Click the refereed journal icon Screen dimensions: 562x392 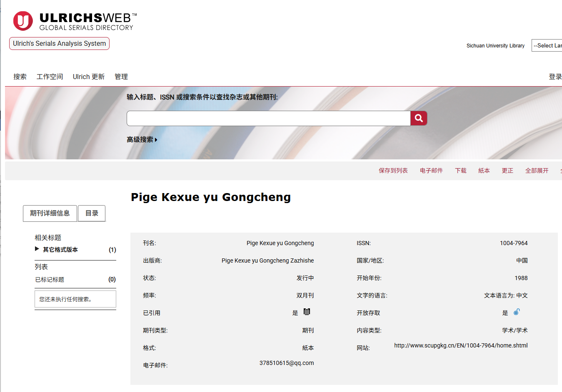click(x=307, y=312)
